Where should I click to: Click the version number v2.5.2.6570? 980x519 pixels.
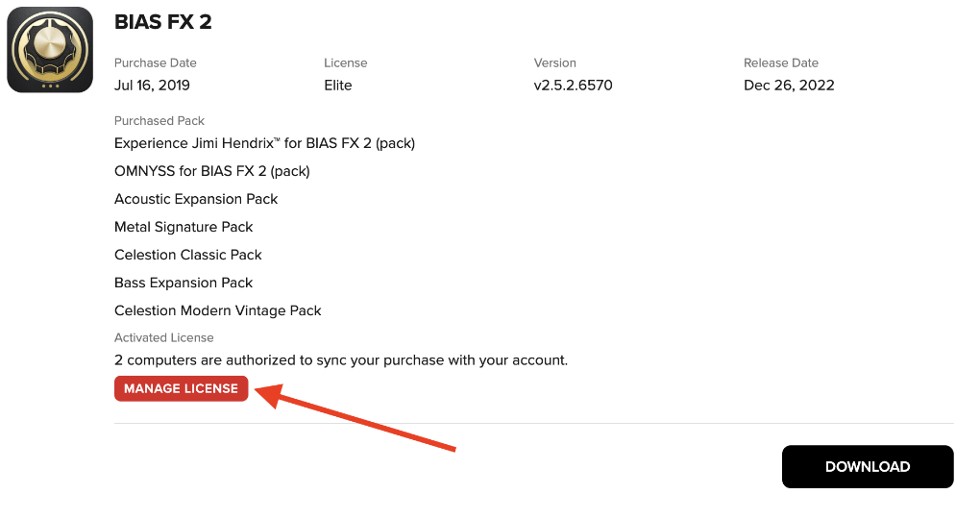pos(574,85)
